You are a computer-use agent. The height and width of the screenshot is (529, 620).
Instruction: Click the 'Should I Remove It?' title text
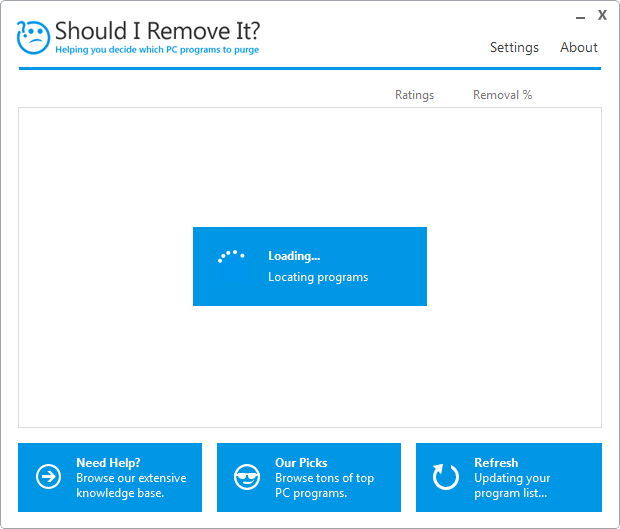157,30
